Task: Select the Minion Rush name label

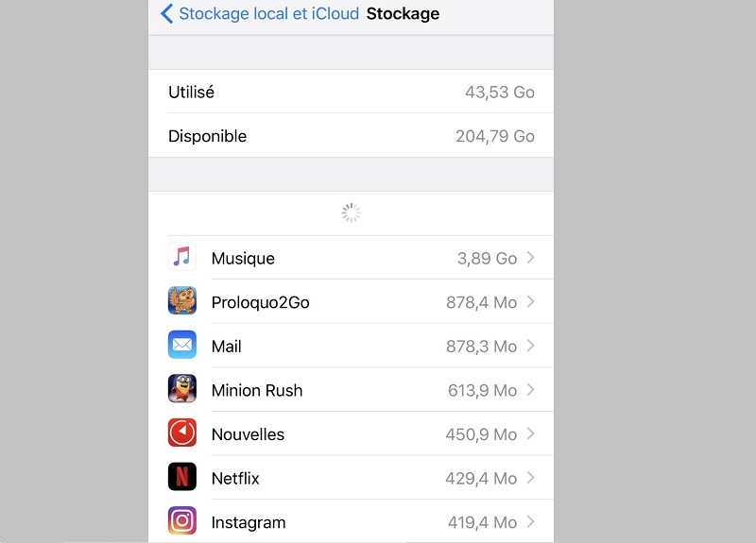Action: coord(257,391)
